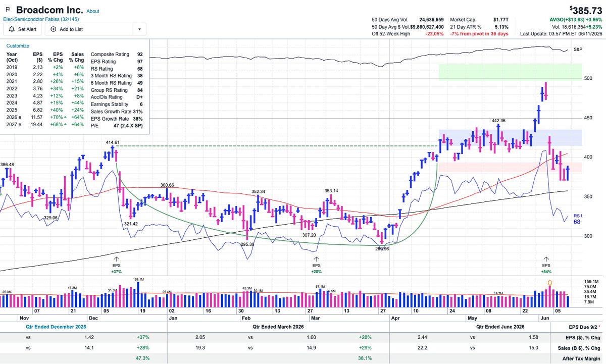Click the 442.36 price high label

point(499,121)
